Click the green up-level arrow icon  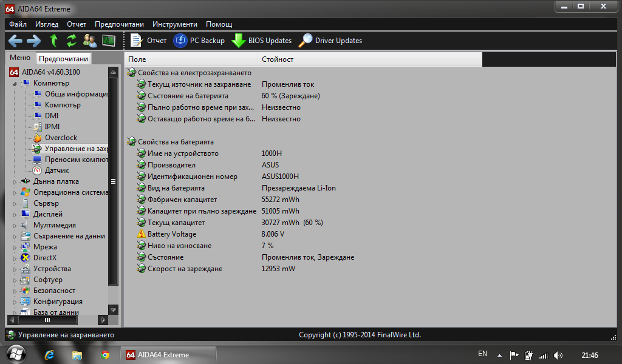(53, 41)
